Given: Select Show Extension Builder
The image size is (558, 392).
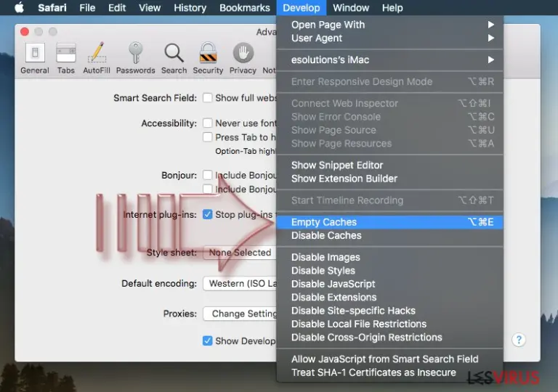Looking at the screenshot, I should coord(389,179).
